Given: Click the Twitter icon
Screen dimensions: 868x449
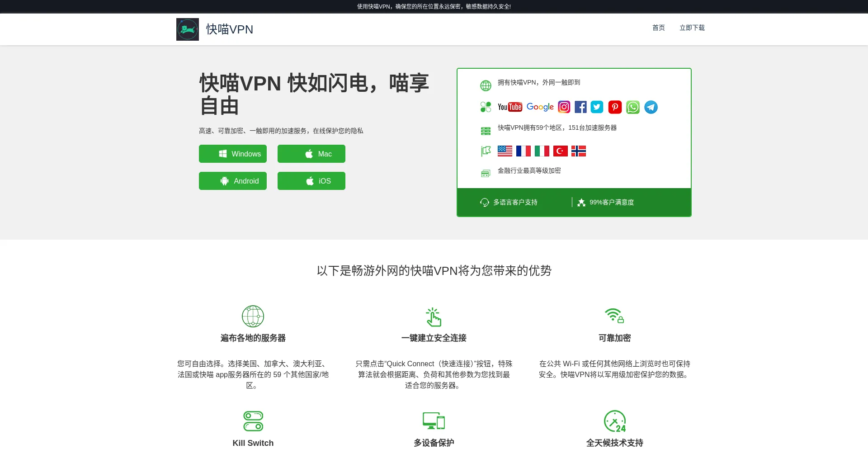Looking at the screenshot, I should pyautogui.click(x=597, y=107).
